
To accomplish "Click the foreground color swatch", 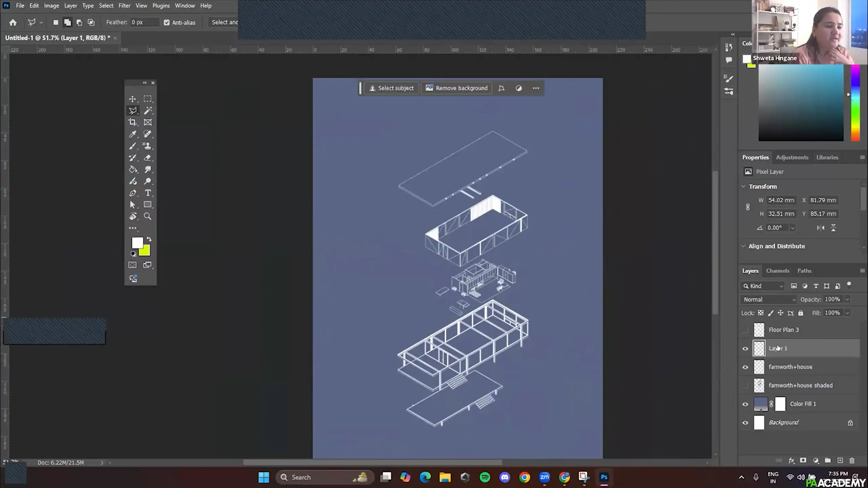I will 137,242.
